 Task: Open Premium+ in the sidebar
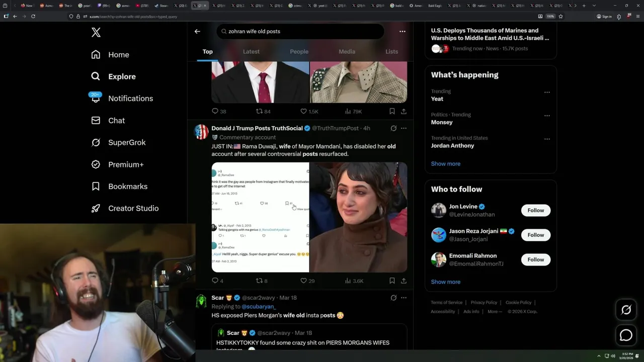click(117, 164)
